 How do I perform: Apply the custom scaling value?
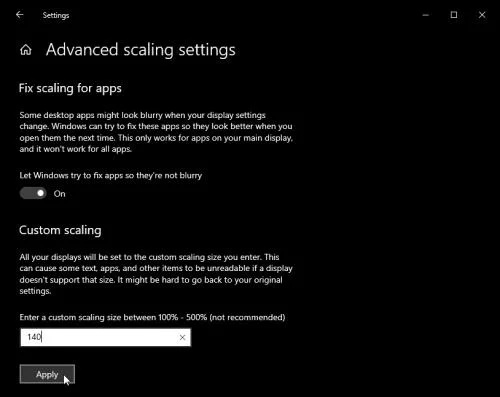pyautogui.click(x=47, y=374)
